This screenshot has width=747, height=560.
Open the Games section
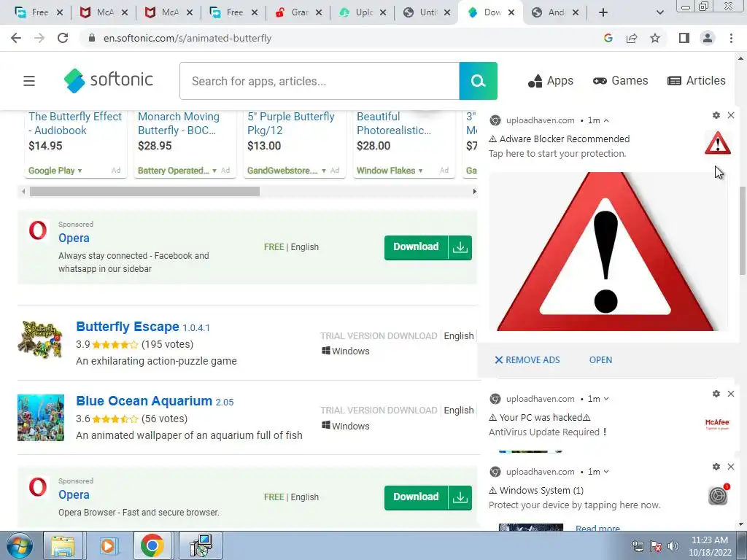pyautogui.click(x=620, y=81)
